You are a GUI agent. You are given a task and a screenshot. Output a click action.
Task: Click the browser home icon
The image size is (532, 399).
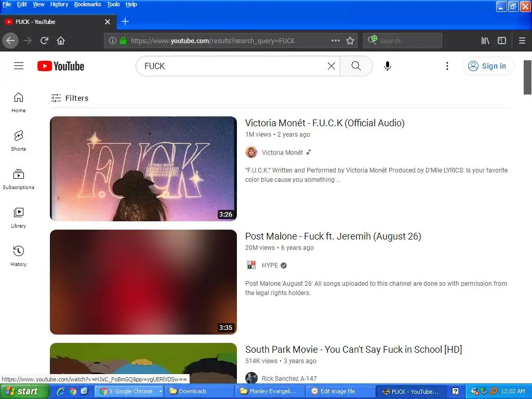[61, 41]
